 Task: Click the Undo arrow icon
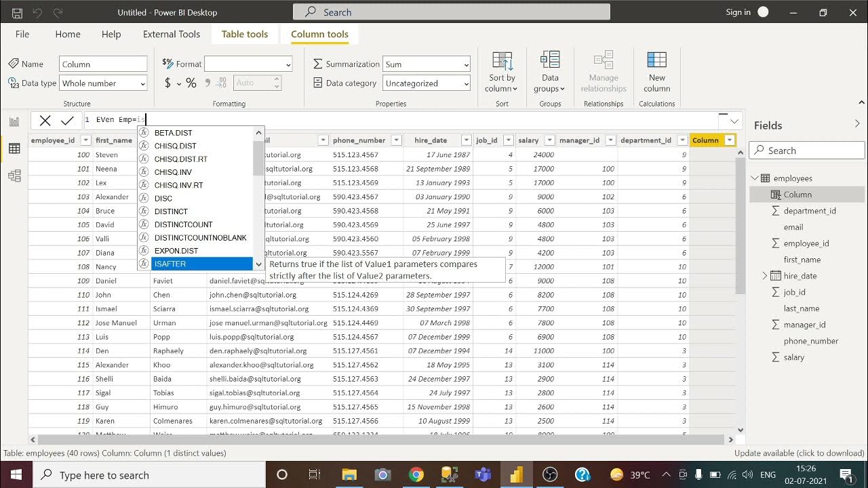(38, 13)
